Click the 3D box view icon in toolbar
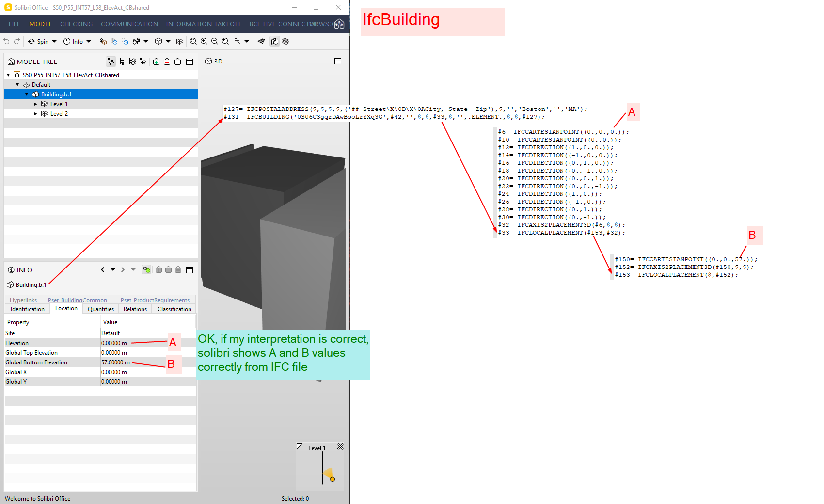Screen dimensions: 824x504 pyautogui.click(x=158, y=42)
